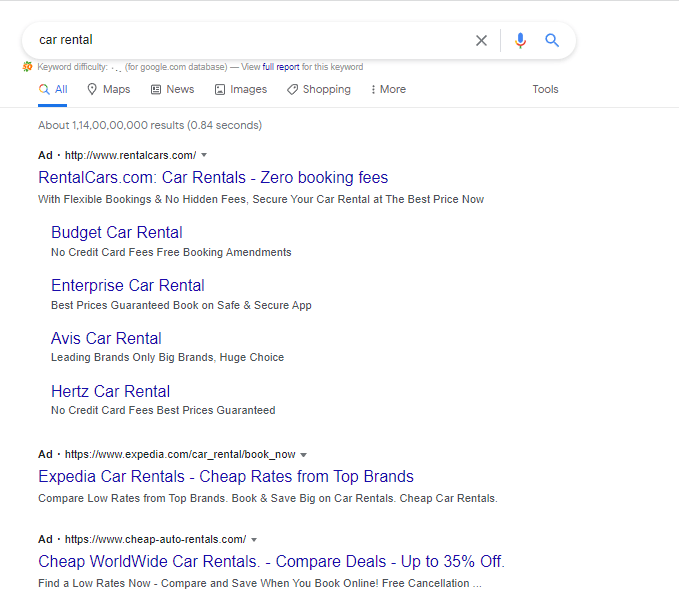Open the More search options menu
679x601 pixels.
coord(388,89)
